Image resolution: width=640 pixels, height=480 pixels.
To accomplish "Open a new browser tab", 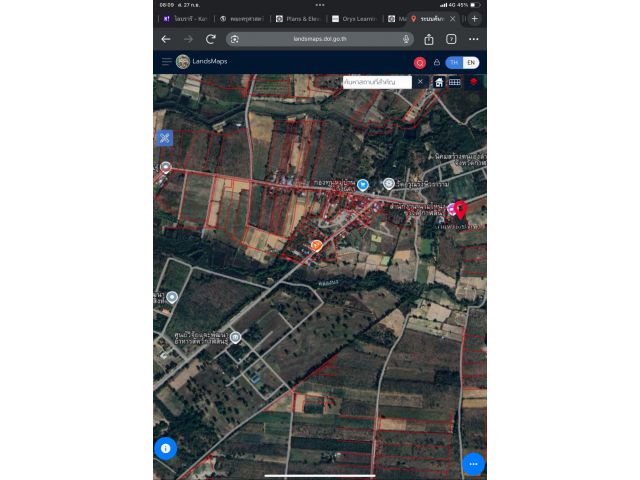I will (475, 19).
